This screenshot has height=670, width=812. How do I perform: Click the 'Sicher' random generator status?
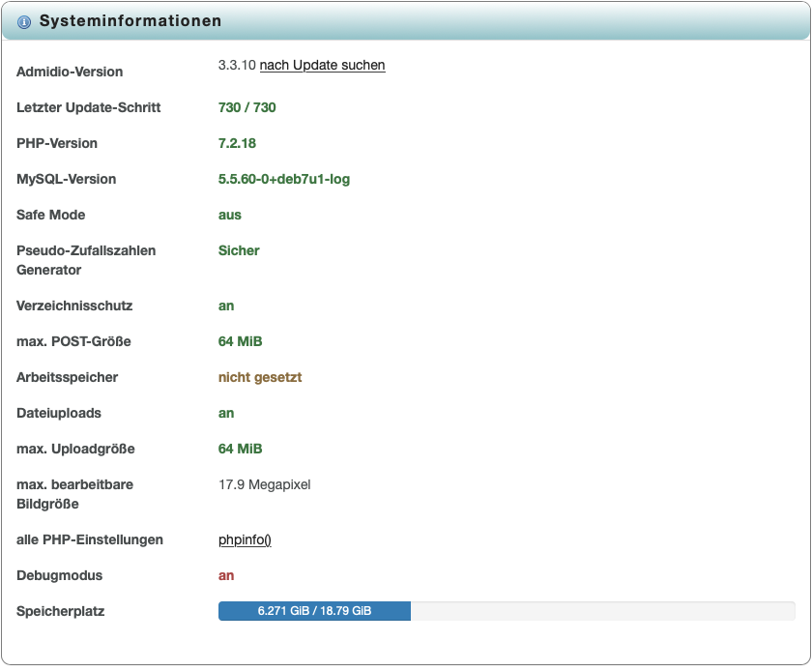[x=239, y=250]
